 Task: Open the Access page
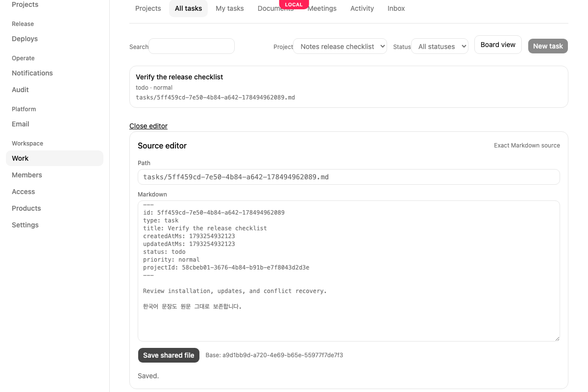tap(24, 192)
